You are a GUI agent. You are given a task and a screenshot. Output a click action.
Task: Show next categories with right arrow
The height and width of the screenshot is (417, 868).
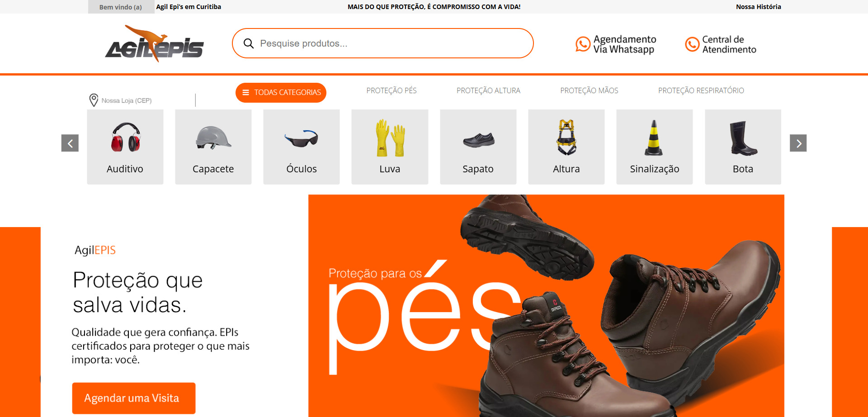pos(798,143)
